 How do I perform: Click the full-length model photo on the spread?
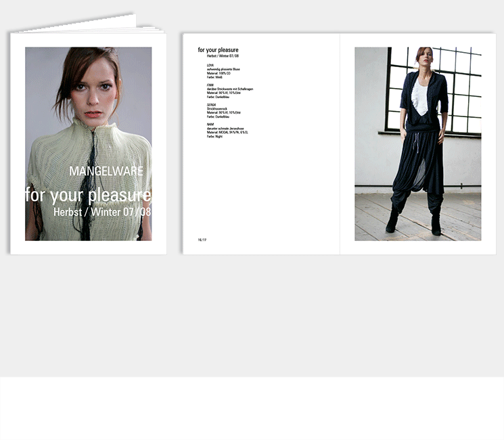(x=418, y=144)
